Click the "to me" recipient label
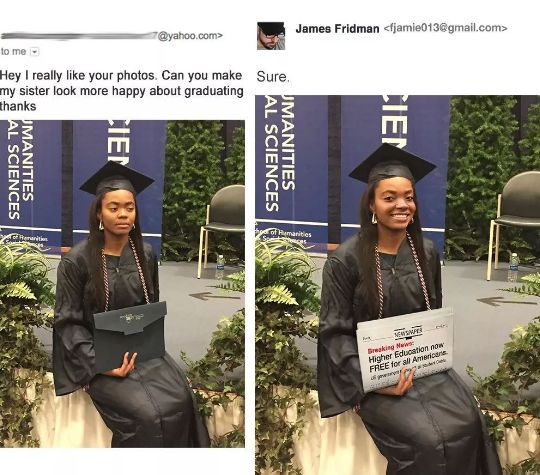Viewport: 540px width, 475px height. [x=13, y=51]
